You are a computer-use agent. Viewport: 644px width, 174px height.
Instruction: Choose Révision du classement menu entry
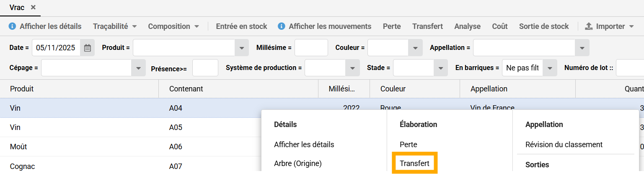[564, 145]
